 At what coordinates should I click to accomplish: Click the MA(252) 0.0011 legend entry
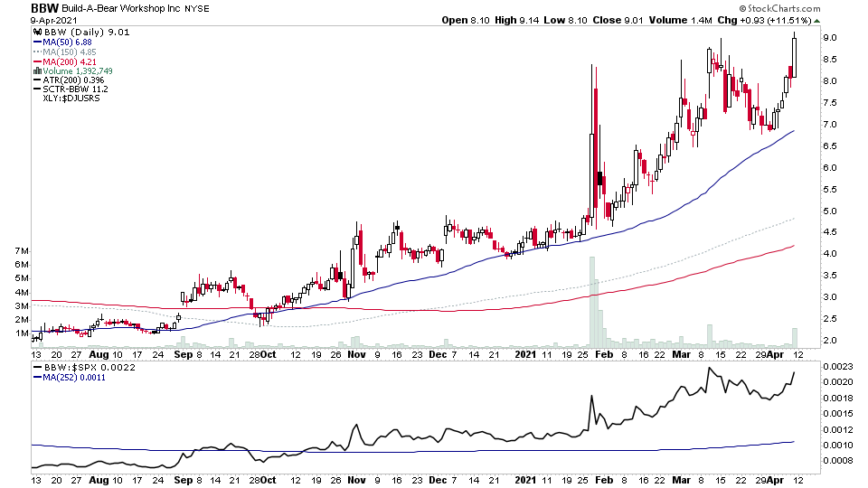tap(74, 378)
